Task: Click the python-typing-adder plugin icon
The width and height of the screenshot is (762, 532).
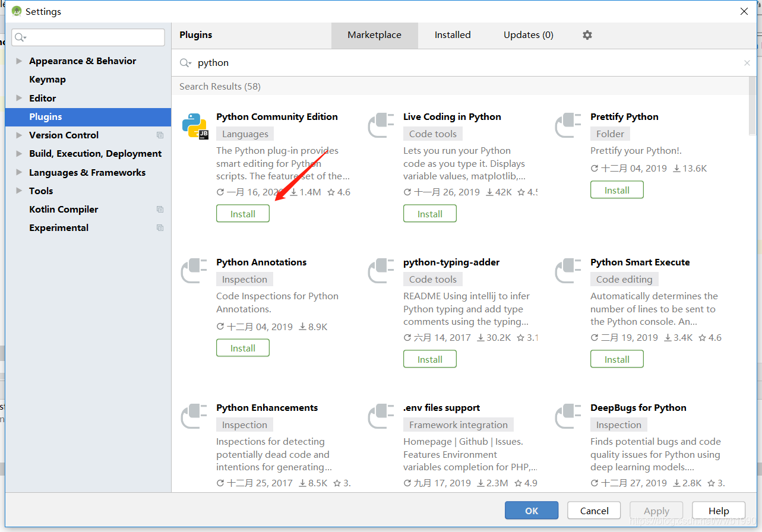Action: tap(381, 271)
